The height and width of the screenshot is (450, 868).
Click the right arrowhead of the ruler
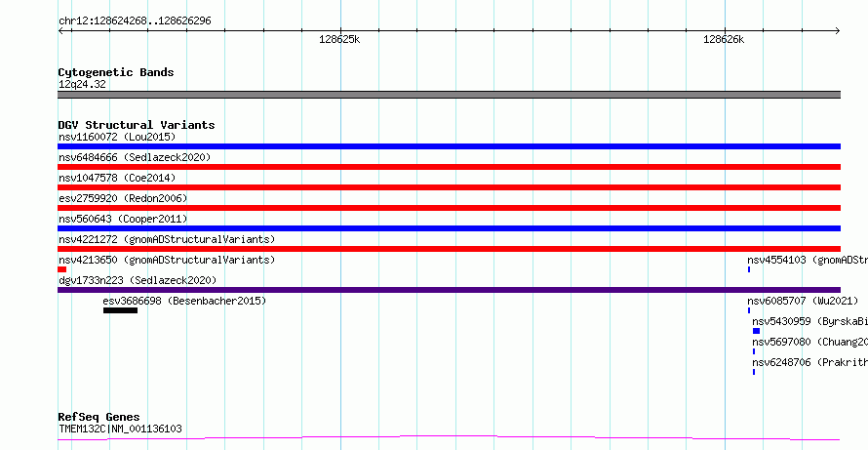click(838, 31)
